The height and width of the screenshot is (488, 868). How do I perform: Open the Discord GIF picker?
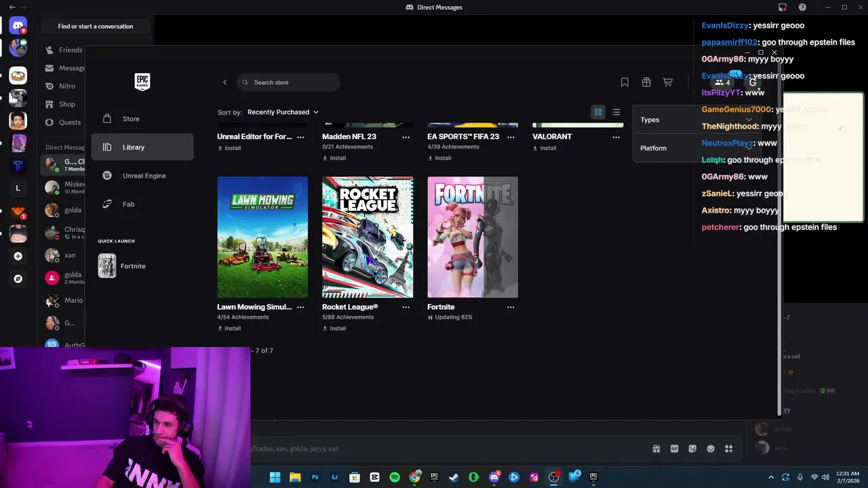[x=675, y=449]
